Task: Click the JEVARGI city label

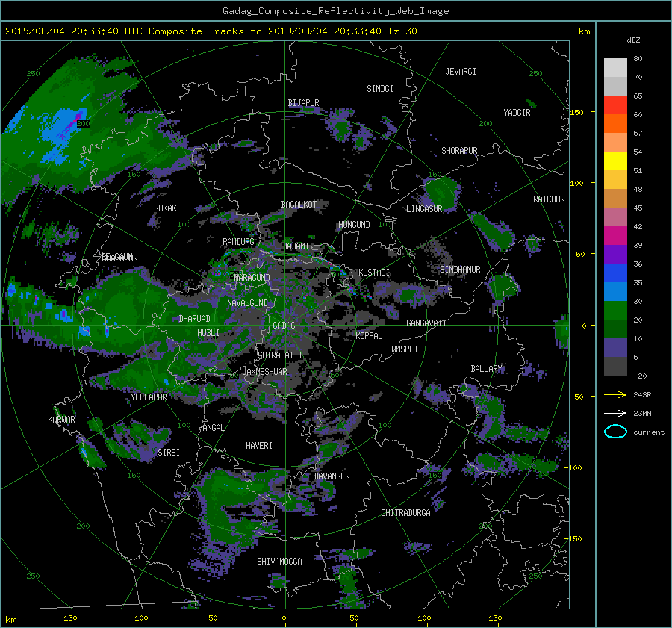Action: [461, 72]
